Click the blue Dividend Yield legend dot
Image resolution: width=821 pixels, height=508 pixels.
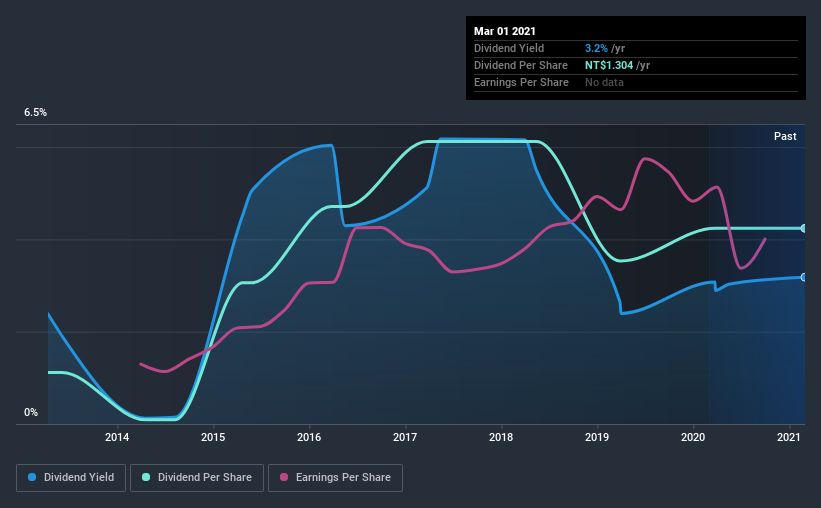(x=32, y=477)
